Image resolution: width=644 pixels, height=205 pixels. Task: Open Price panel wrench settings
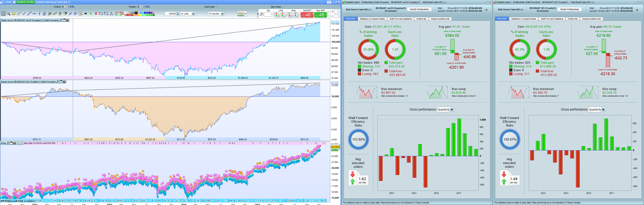(x=8, y=143)
